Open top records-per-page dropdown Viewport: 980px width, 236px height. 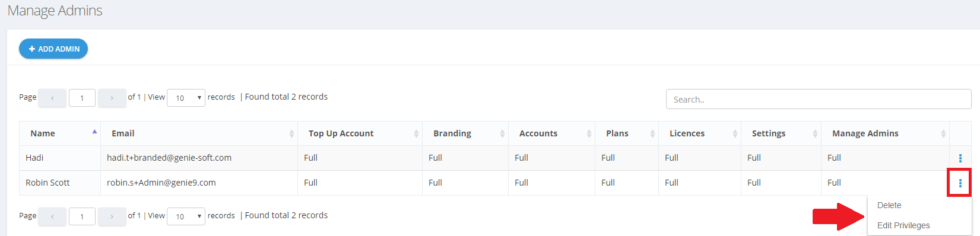pyautogui.click(x=186, y=98)
